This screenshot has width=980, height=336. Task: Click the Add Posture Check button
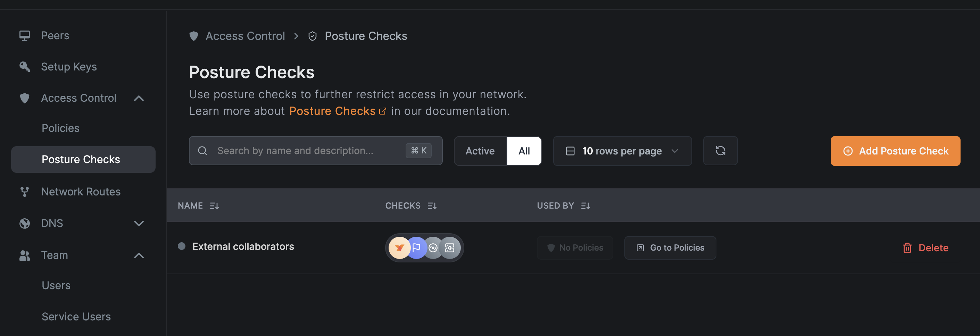(x=895, y=151)
